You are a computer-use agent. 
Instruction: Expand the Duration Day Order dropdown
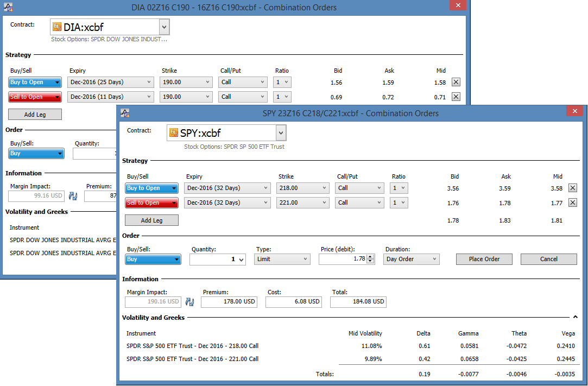click(412, 259)
